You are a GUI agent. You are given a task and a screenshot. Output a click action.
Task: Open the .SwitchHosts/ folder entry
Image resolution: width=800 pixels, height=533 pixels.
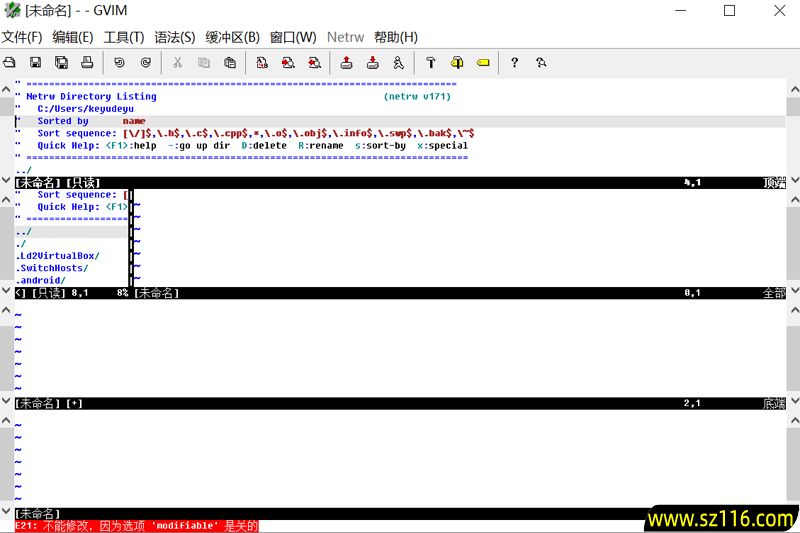click(x=52, y=268)
